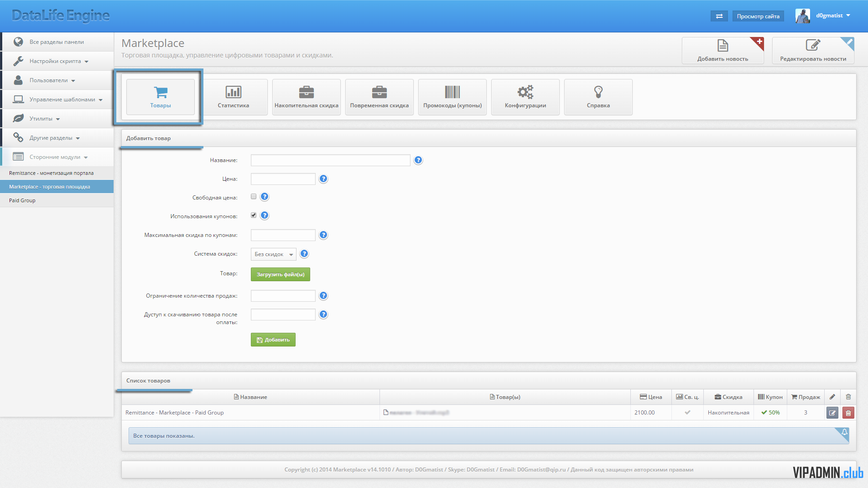Click the download access duration field

coord(283,315)
